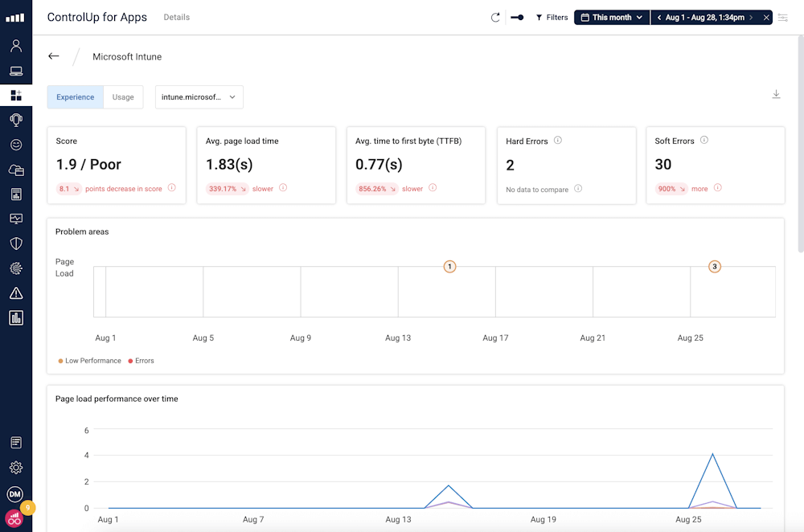
Task: Toggle Errors legend item in Problem areas
Action: click(141, 361)
